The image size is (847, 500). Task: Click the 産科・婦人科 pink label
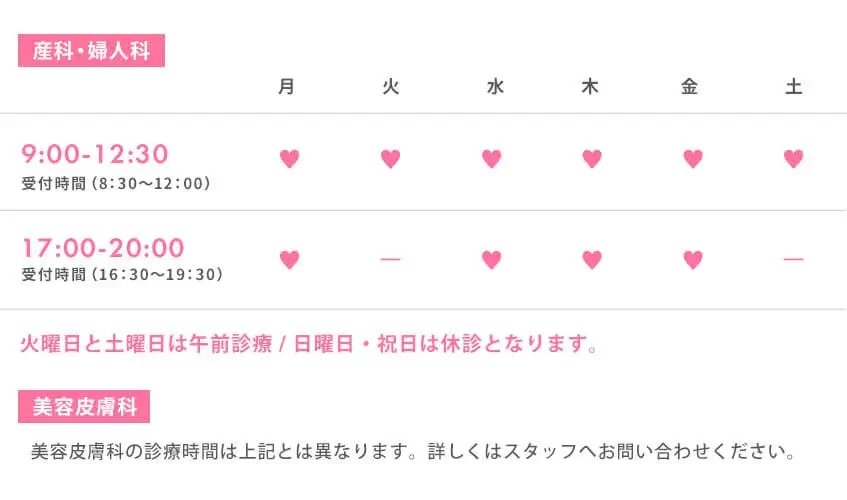coord(91,51)
